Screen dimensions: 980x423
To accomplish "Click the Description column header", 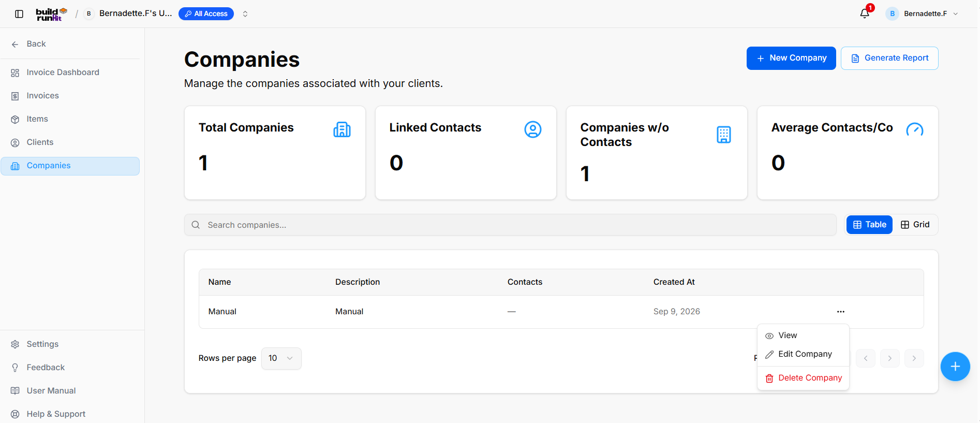I will click(x=358, y=282).
